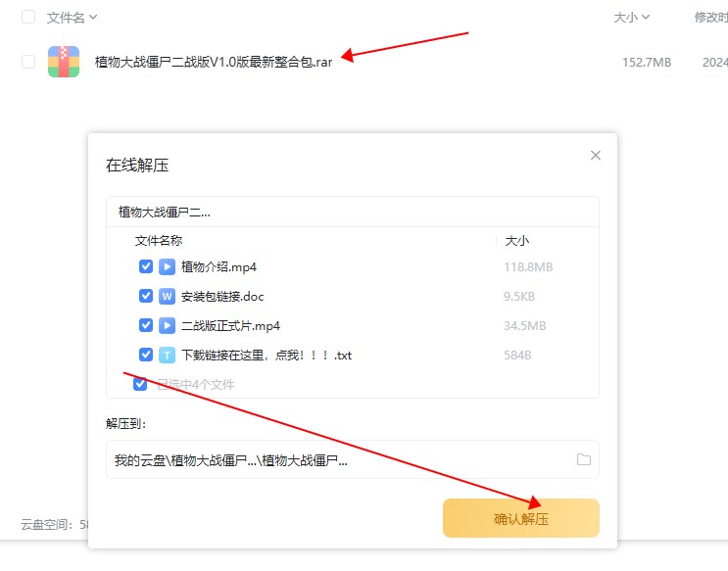728x571 pixels.
Task: Click the 安装包链接.doc Word document icon
Action: (167, 296)
